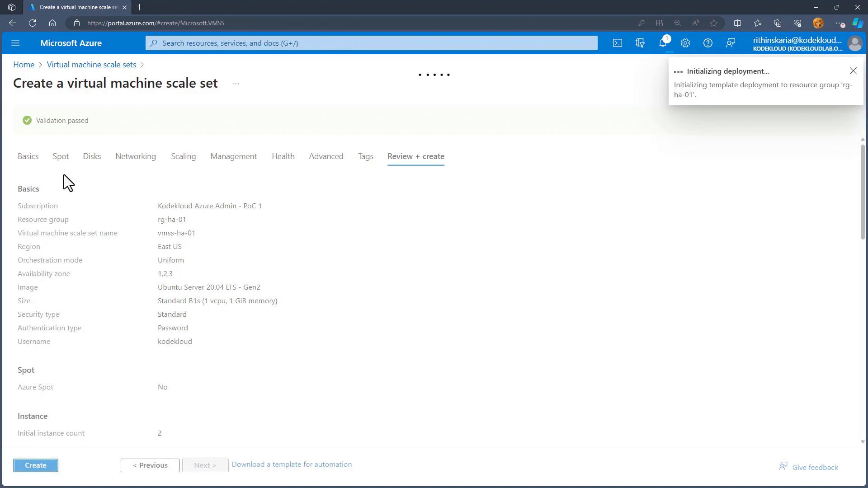
Task: Click the browser address bar URL
Action: click(x=156, y=23)
